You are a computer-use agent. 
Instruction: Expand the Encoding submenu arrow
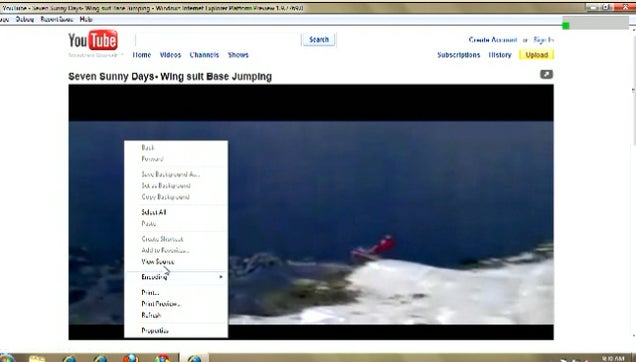(221, 277)
